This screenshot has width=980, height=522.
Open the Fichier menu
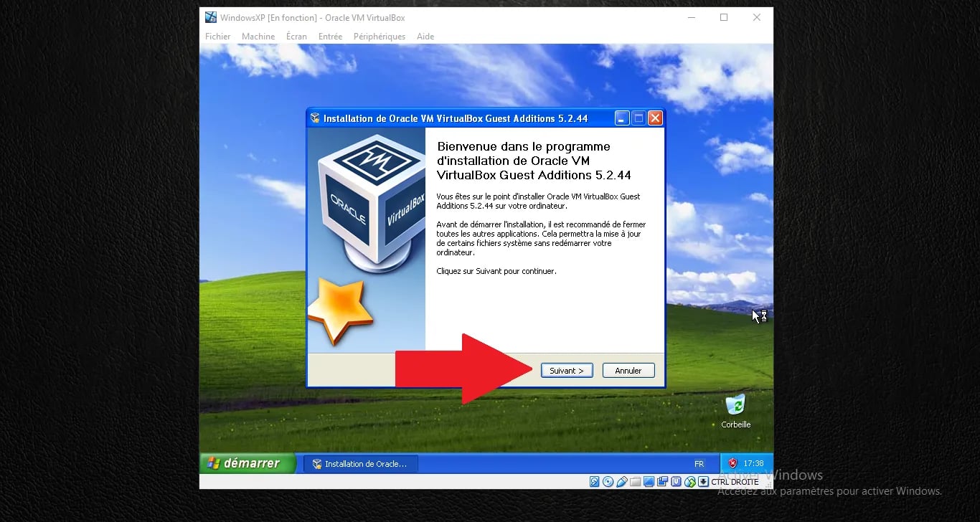pos(217,36)
